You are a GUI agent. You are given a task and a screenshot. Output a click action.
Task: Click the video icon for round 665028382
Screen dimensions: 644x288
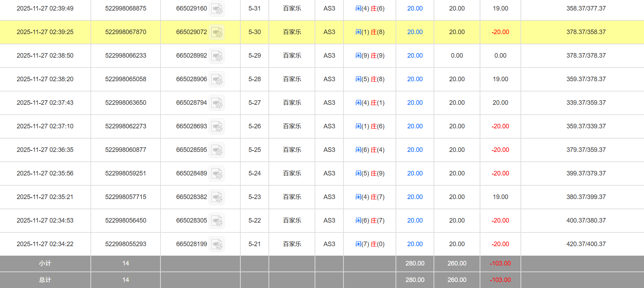point(216,197)
